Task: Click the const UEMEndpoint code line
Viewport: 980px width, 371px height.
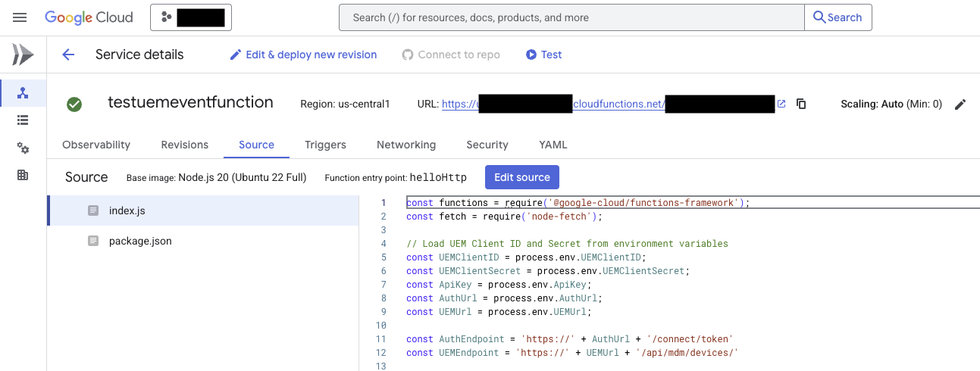Action: 572,353
